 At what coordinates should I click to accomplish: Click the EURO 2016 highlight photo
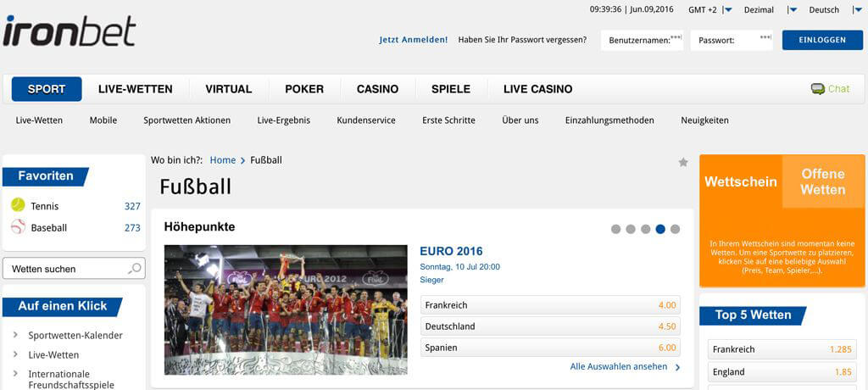286,309
